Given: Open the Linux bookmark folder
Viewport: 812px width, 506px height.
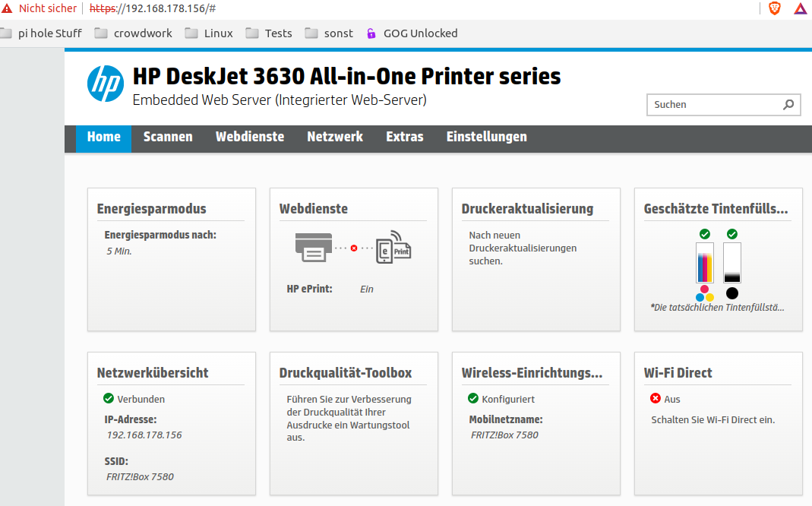Looking at the screenshot, I should (x=209, y=33).
